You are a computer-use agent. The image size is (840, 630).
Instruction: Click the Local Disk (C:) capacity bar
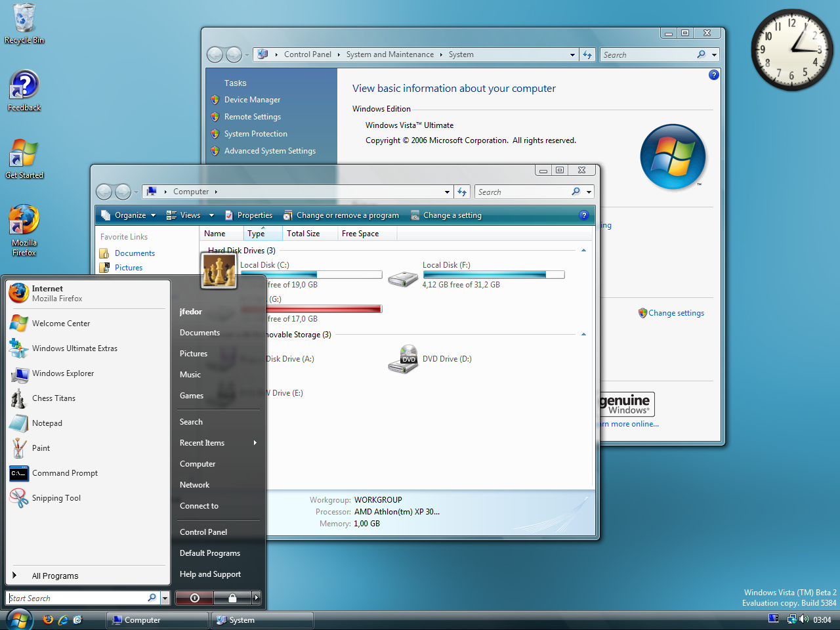(x=311, y=275)
